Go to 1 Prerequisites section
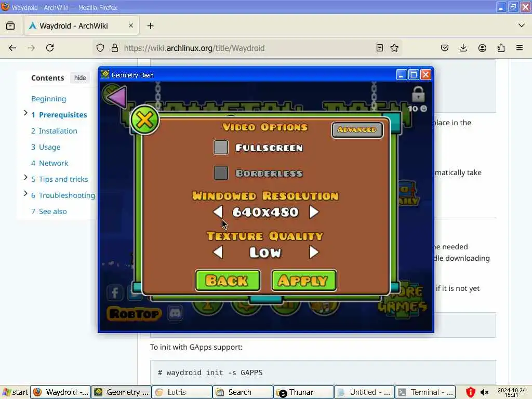532x399 pixels. [x=59, y=115]
